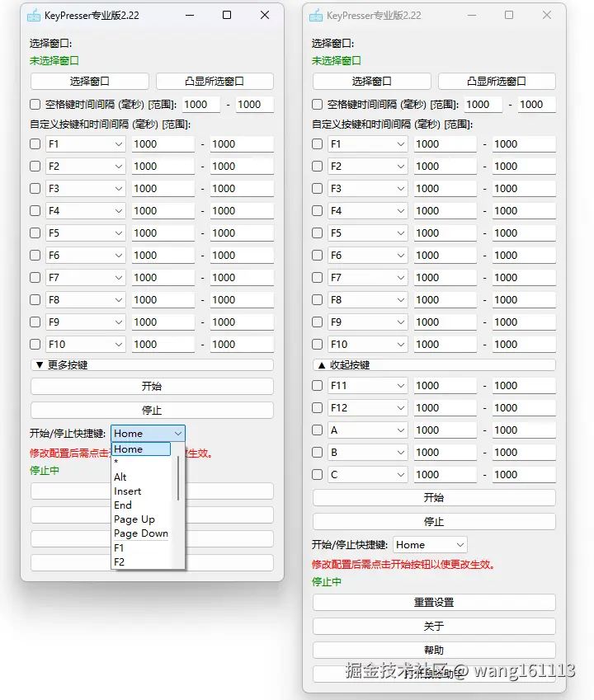Enable spacebar interval checkbox in right window
This screenshot has height=700, width=594.
point(317,105)
